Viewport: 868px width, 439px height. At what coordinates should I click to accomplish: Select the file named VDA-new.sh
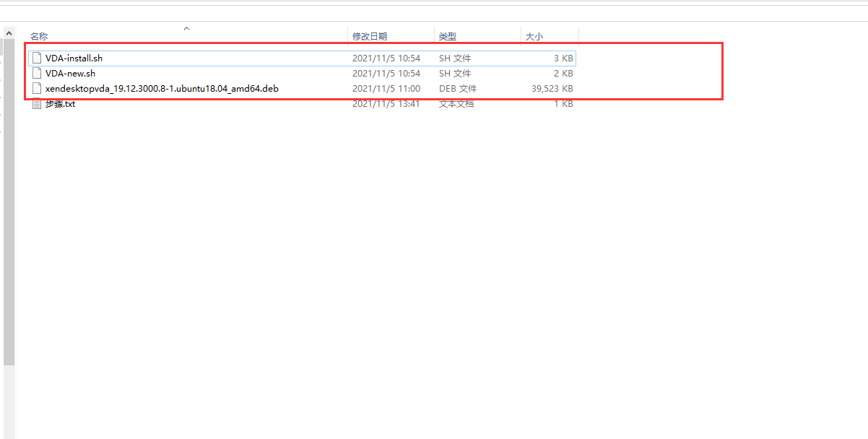coord(71,73)
